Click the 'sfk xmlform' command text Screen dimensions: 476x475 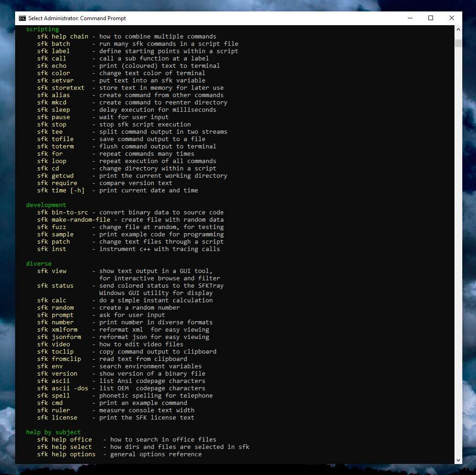[57, 329]
